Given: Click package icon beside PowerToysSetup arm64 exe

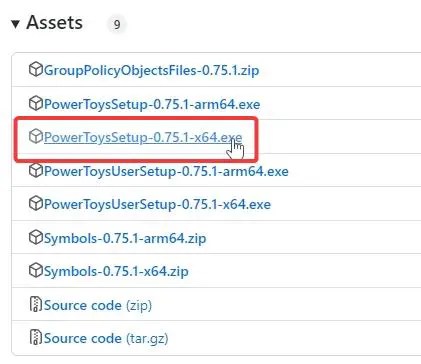Looking at the screenshot, I should point(35,103).
